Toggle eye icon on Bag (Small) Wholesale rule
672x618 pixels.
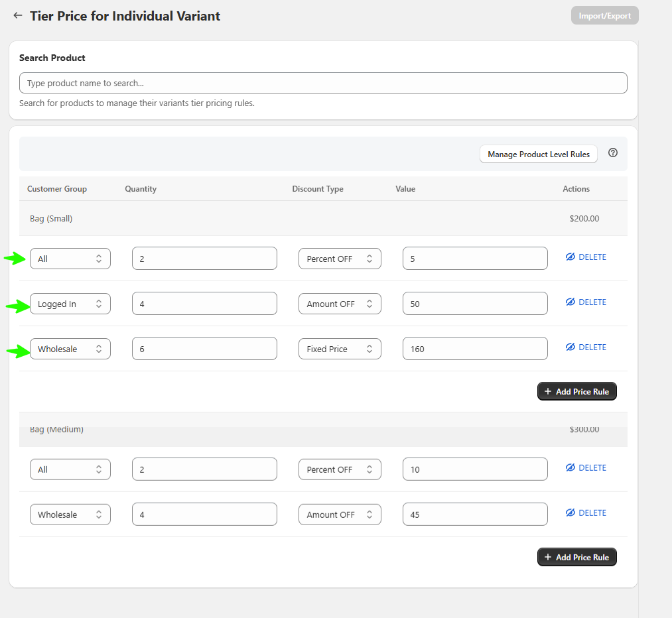point(571,347)
